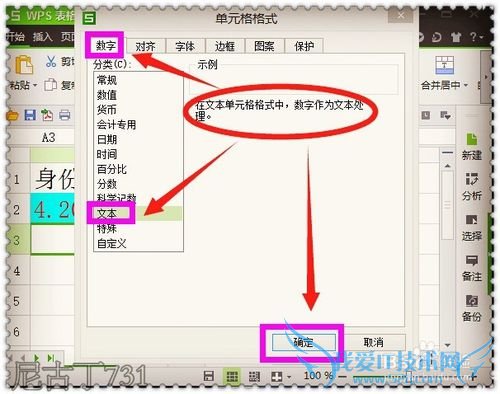Click the reading mode icon with dropdown in the status bar
Viewport: 500px width, 394px height.
click(280, 377)
